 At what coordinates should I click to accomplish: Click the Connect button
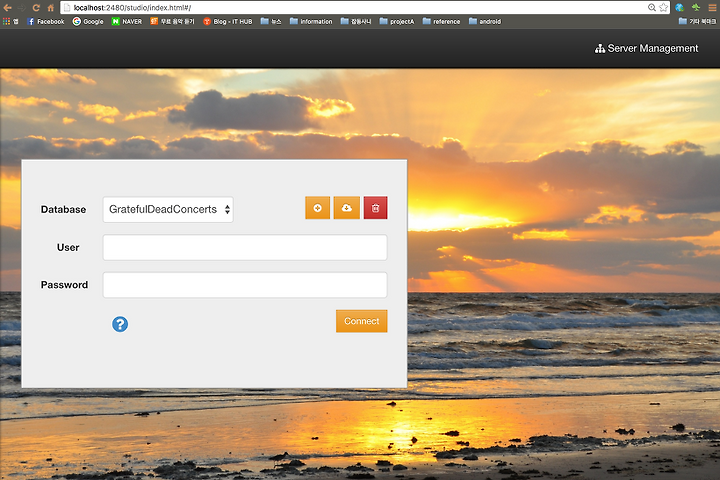coord(361,321)
